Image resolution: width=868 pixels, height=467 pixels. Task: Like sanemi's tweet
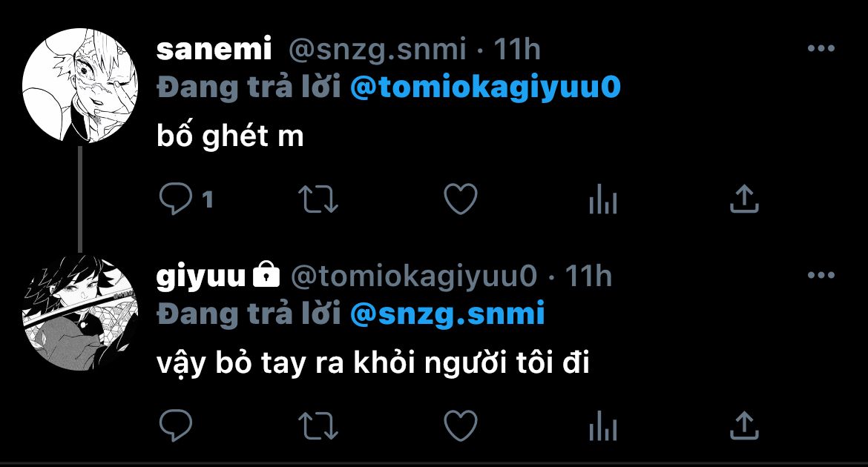pos(460,199)
